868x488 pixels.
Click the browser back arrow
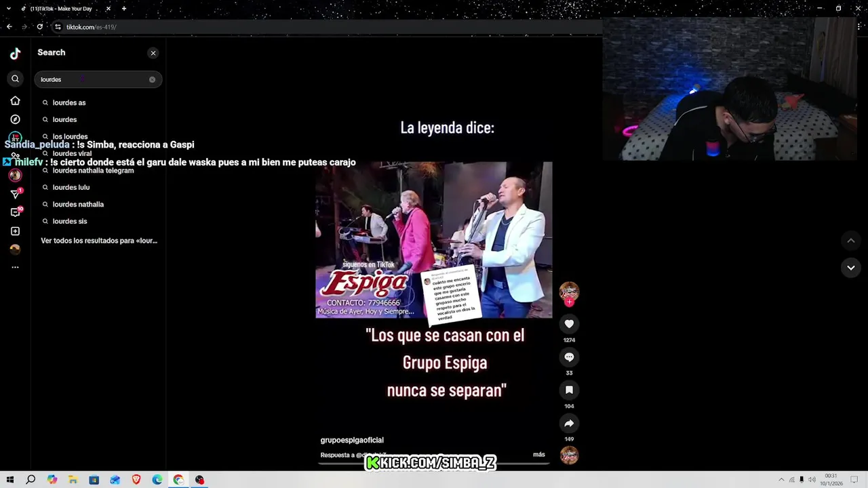pyautogui.click(x=9, y=26)
